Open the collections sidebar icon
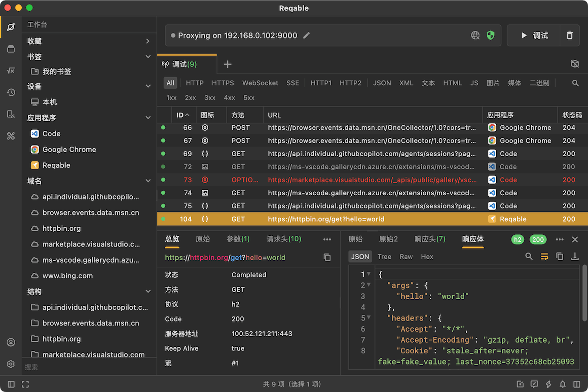This screenshot has width=588, height=392. (11, 49)
